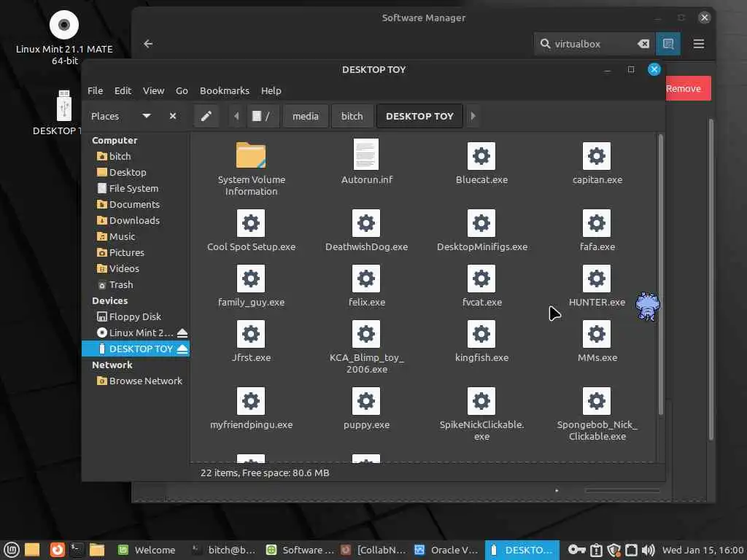Select family_guy.exe icon
The image size is (747, 560).
(251, 279)
